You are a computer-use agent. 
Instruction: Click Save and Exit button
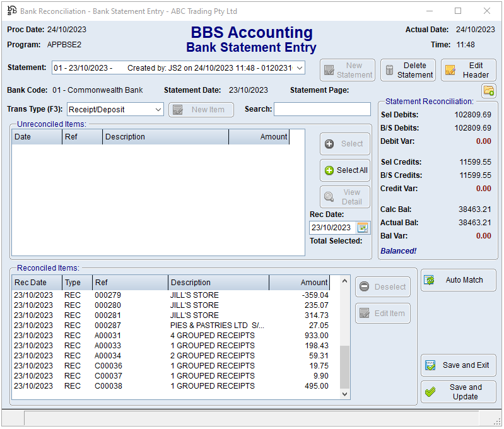pos(458,365)
